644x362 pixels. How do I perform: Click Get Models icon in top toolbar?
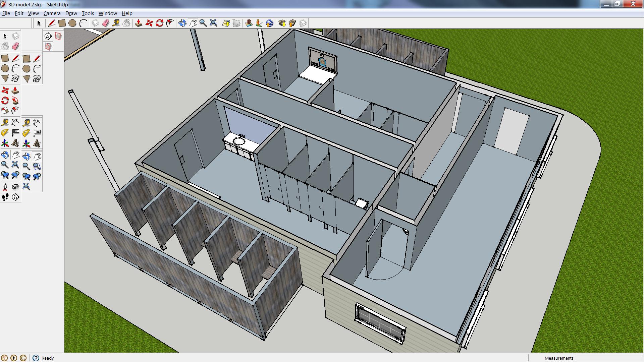pyautogui.click(x=282, y=23)
